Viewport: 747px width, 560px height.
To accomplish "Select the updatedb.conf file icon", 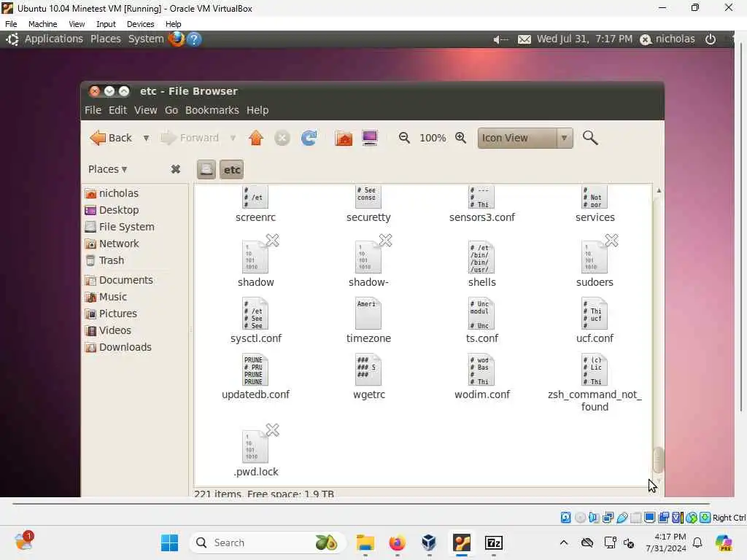I will [256, 370].
